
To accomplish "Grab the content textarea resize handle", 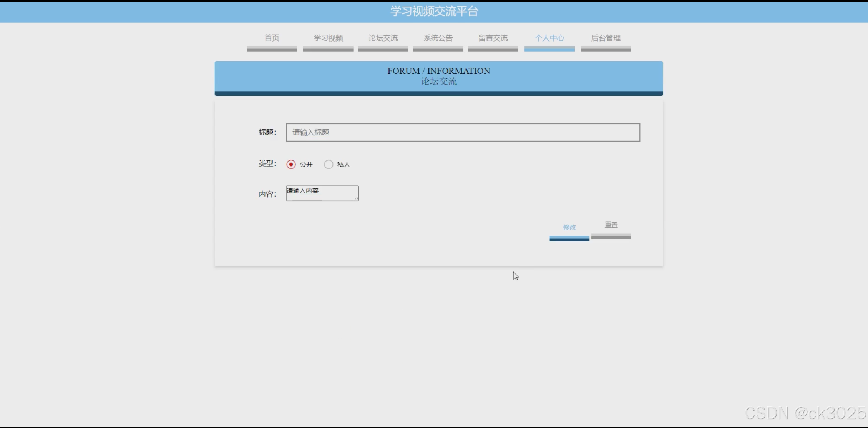I will point(356,198).
